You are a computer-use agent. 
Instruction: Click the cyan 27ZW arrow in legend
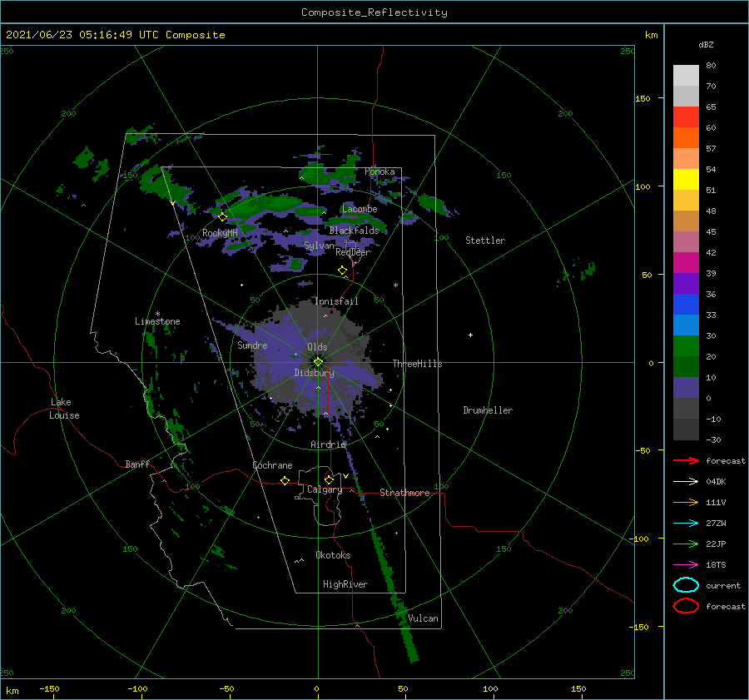pyautogui.click(x=686, y=524)
